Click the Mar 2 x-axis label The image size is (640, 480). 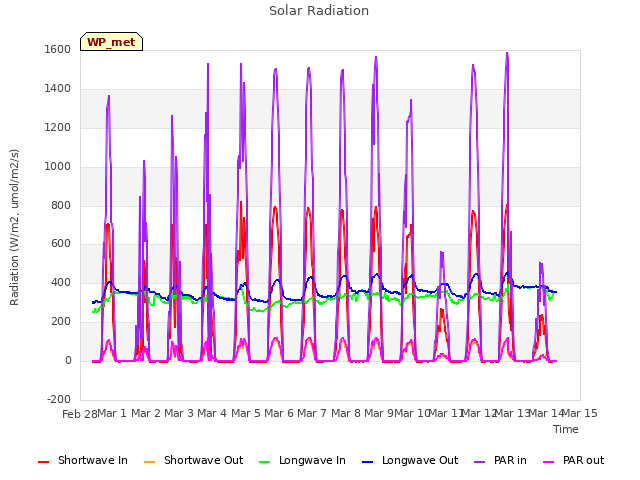146,413
